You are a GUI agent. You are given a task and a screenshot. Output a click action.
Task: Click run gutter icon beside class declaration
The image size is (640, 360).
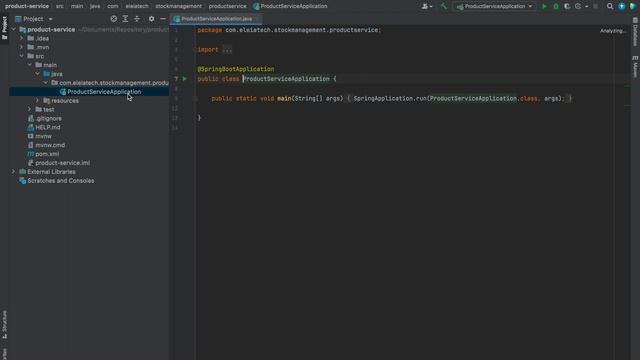click(x=184, y=79)
